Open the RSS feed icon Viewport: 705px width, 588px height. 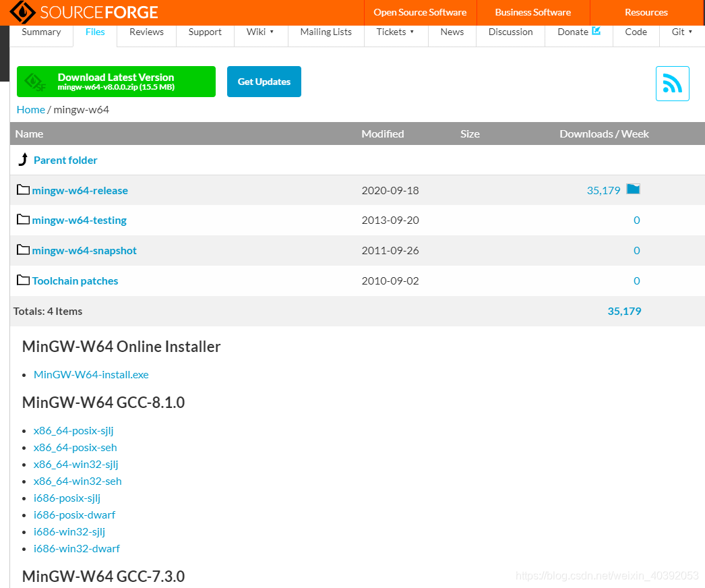(x=672, y=84)
